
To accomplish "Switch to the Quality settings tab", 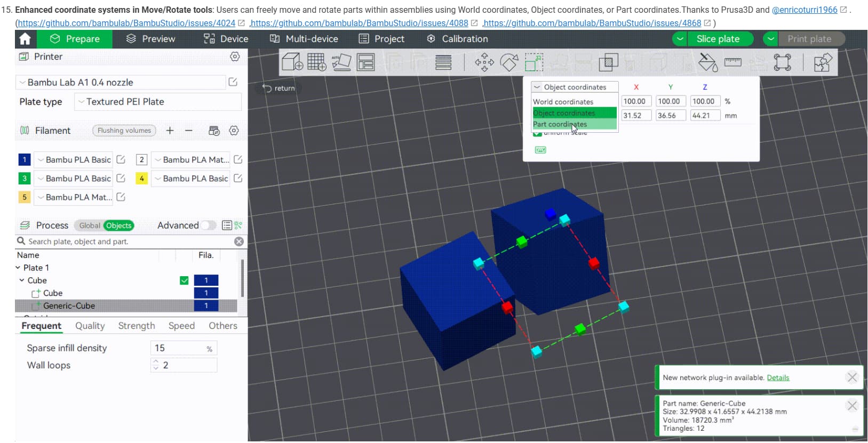I will pos(90,326).
